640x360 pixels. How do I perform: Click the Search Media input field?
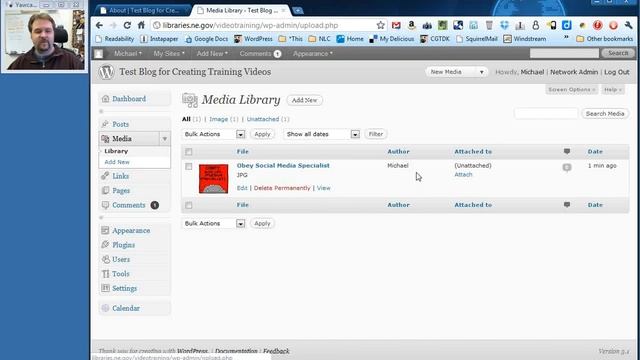pyautogui.click(x=546, y=113)
